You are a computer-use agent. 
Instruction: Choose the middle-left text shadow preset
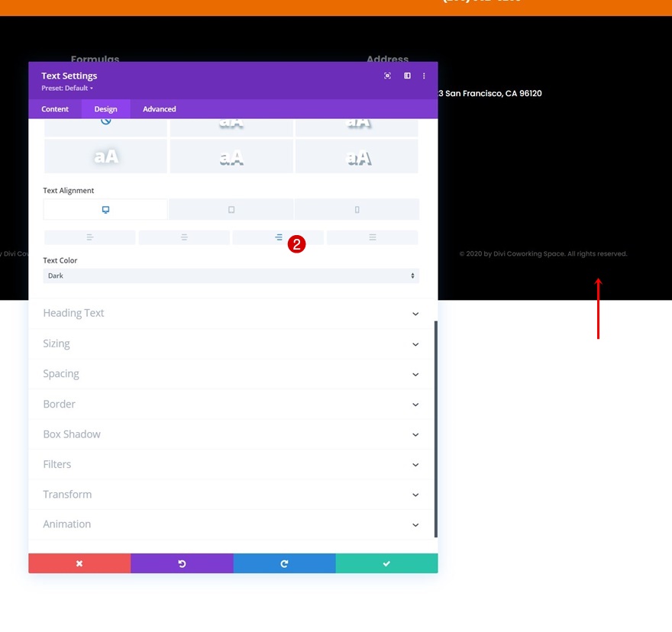click(106, 156)
